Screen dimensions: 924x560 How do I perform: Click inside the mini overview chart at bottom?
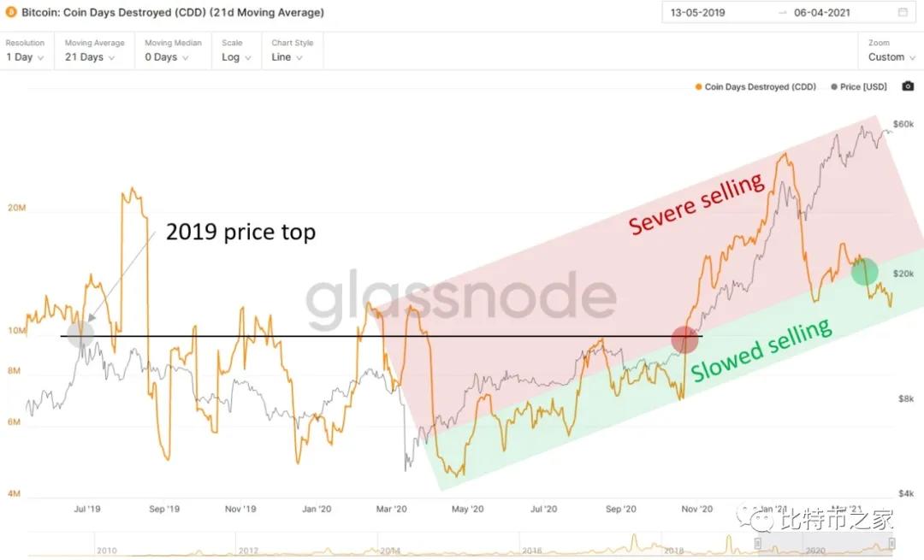point(428,547)
